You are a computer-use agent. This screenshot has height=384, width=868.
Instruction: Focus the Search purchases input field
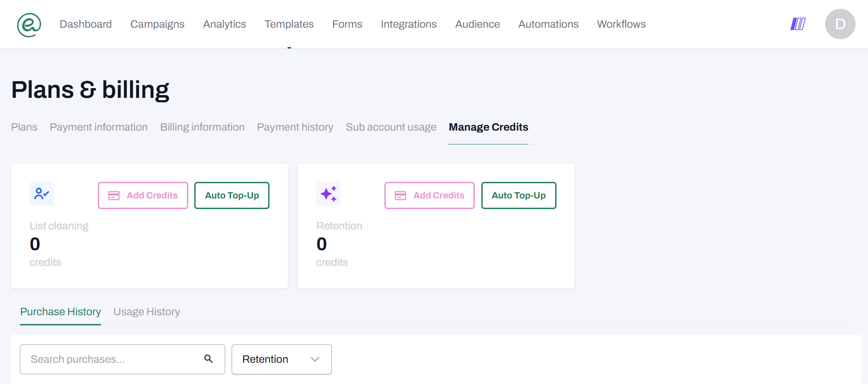tap(111, 359)
